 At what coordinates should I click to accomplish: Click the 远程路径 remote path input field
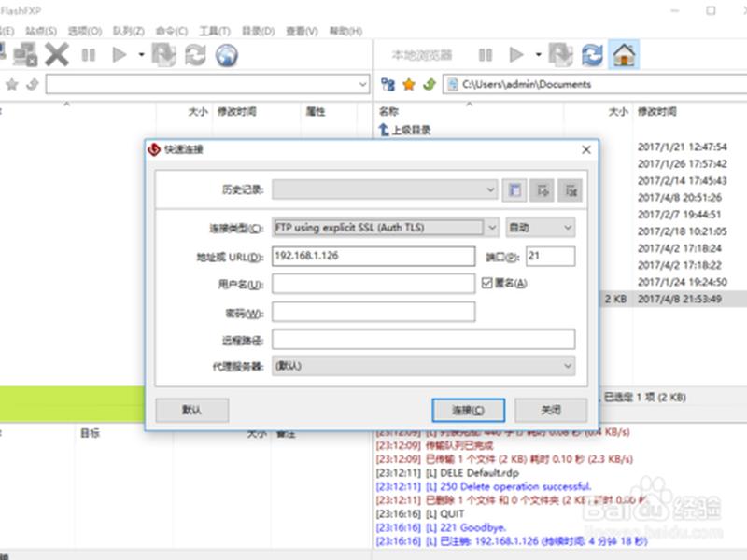click(x=424, y=340)
